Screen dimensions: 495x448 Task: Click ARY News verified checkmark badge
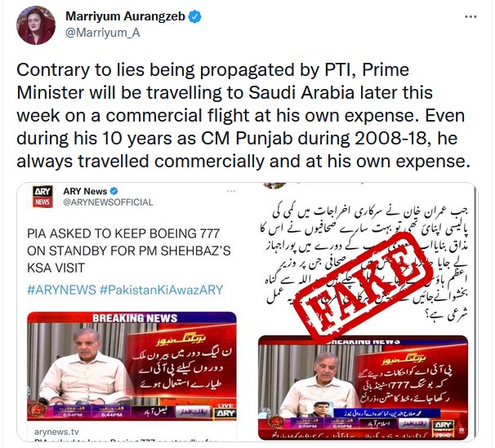(x=114, y=191)
